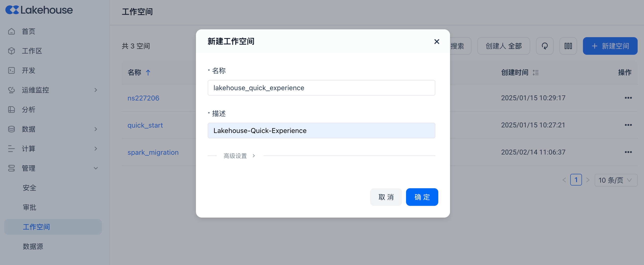Click the Home icon in the sidebar
Image resolution: width=644 pixels, height=265 pixels.
[x=11, y=32]
